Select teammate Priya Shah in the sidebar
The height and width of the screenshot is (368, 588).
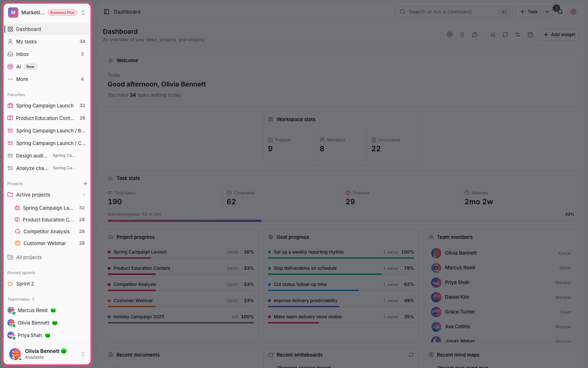[x=47, y=335]
